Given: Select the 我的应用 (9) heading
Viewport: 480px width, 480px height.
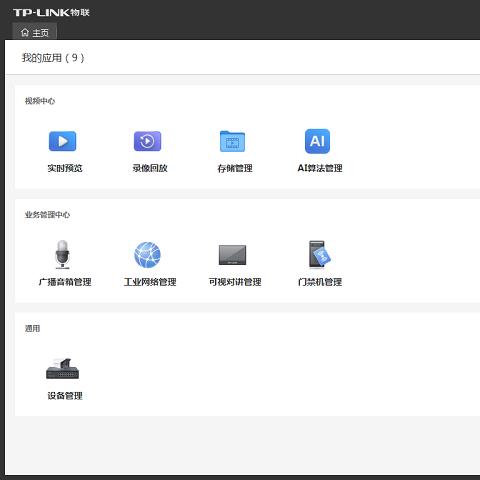Looking at the screenshot, I should (53, 58).
